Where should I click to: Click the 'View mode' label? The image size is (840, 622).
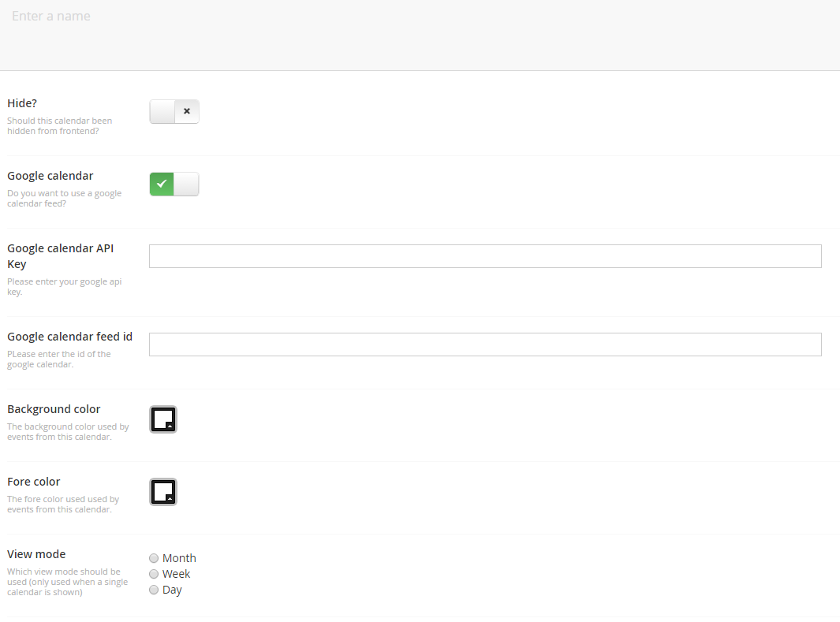[x=36, y=554]
